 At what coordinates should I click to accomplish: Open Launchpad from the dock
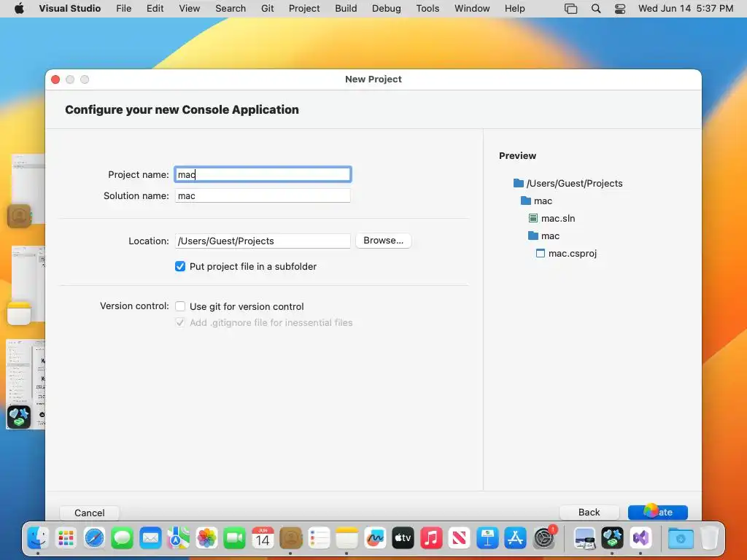coord(66,539)
